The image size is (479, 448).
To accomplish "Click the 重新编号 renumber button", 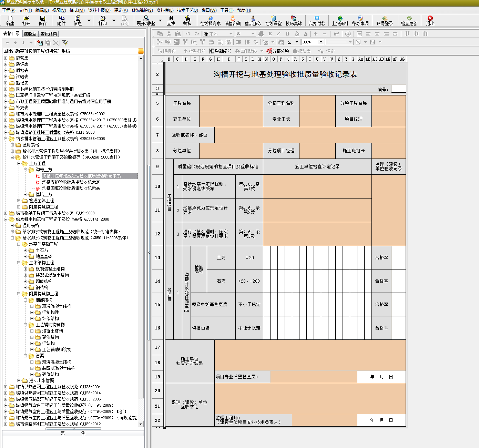I will click(x=220, y=51).
